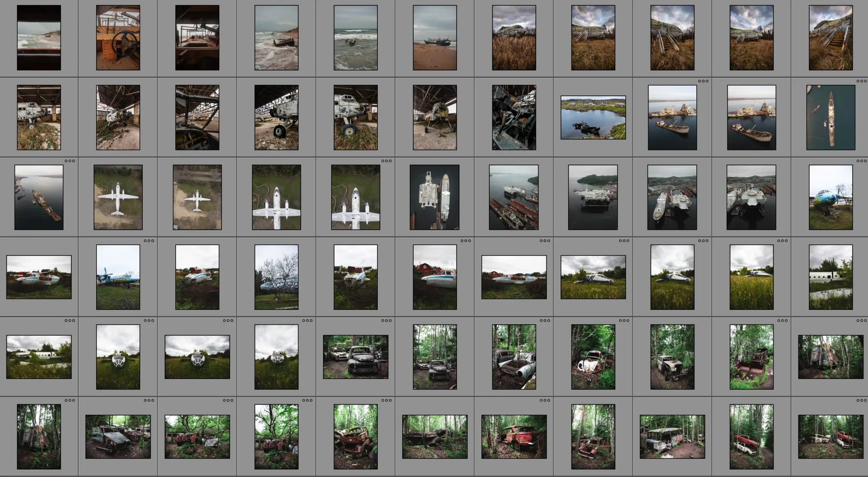Click the badge on the rusty red truck front portrait
The height and width of the screenshot is (477, 868).
point(386,401)
